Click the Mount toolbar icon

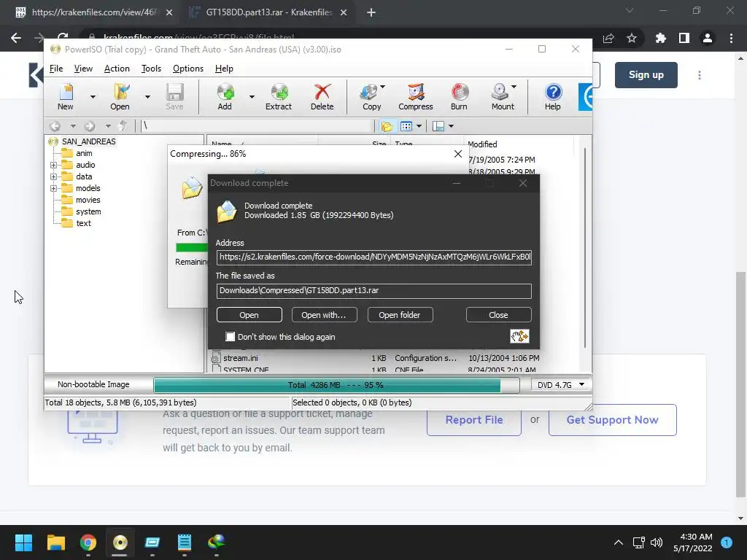point(500,97)
